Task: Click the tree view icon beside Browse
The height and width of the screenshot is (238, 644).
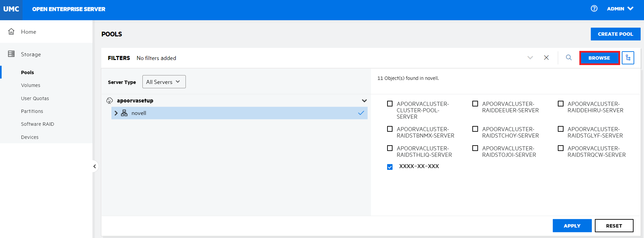Action: pos(628,58)
